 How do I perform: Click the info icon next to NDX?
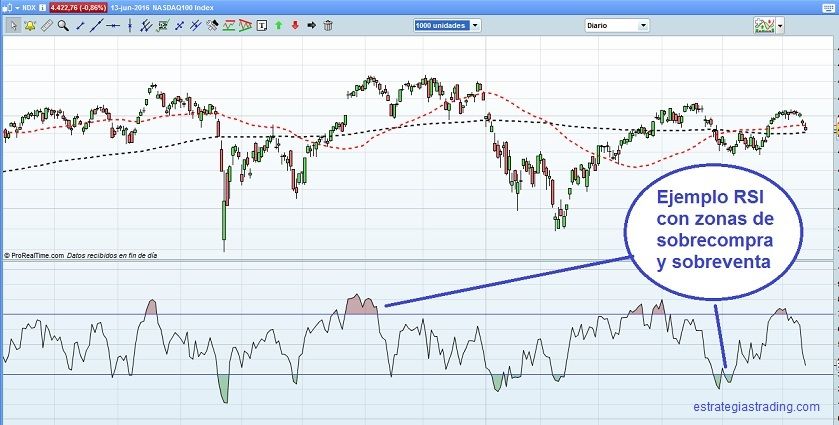pos(43,6)
